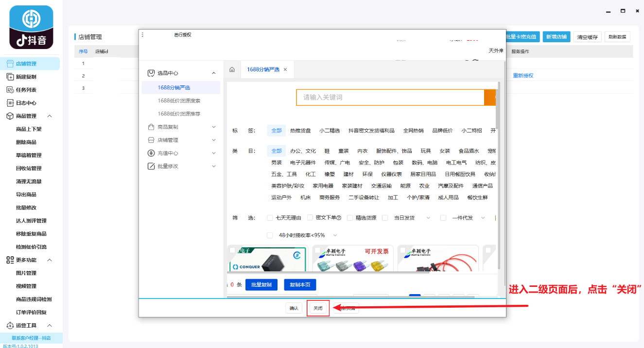
Task: Select the CONQUER product card checkbox
Action: 232,250
